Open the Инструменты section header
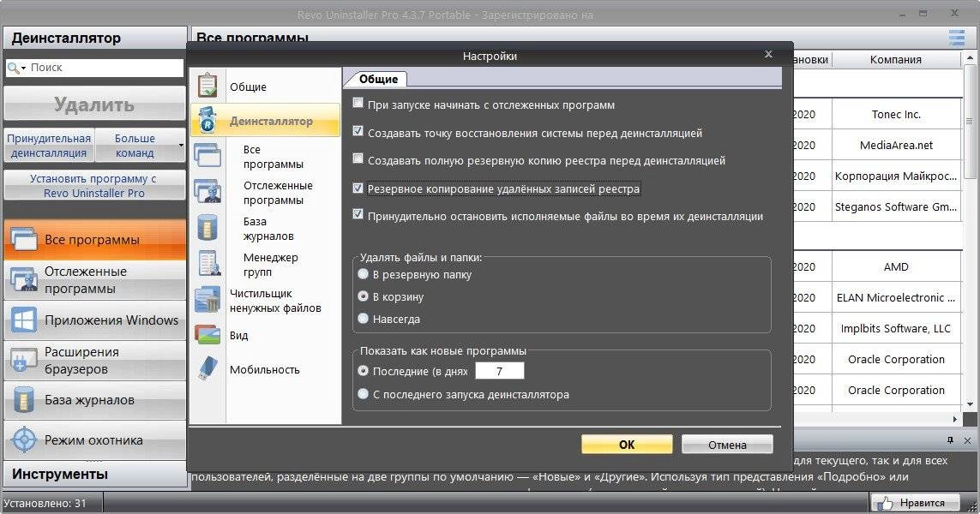Viewport: 980px width, 514px height. (95, 474)
